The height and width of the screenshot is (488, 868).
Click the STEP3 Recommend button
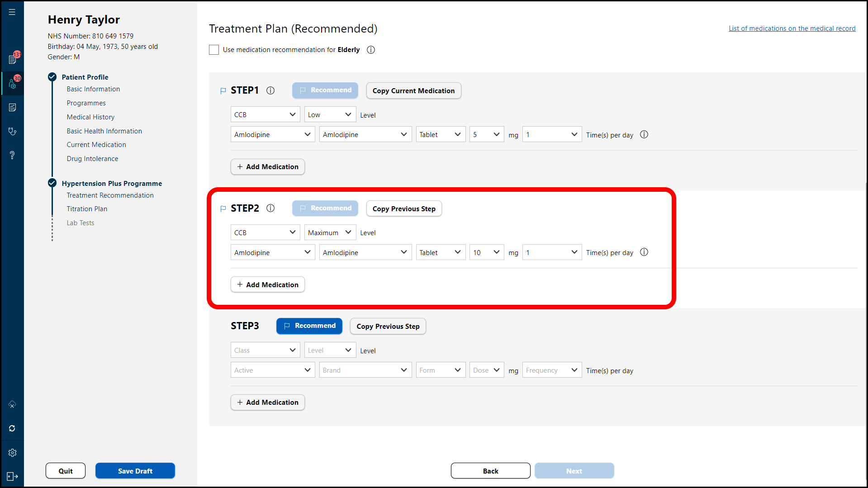click(x=309, y=326)
